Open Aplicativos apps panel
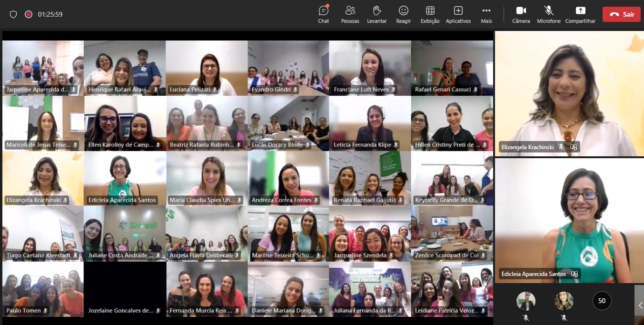The image size is (644, 325). (458, 14)
